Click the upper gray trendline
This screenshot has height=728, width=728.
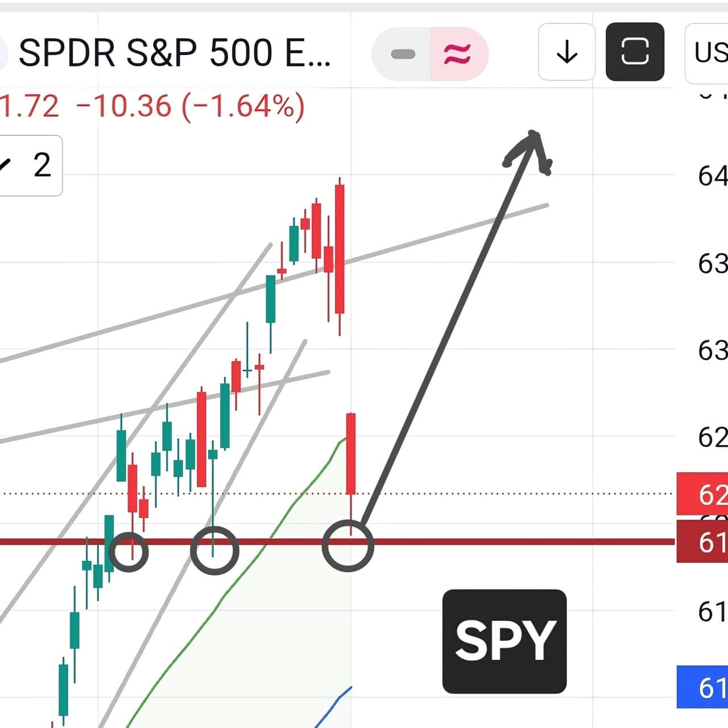[x=273, y=282]
